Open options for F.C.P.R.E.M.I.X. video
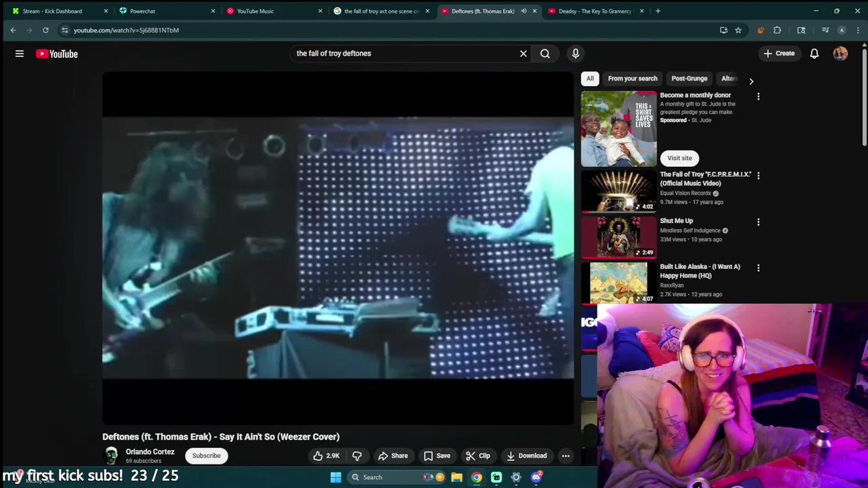Screen dimensions: 868x488 point(758,176)
